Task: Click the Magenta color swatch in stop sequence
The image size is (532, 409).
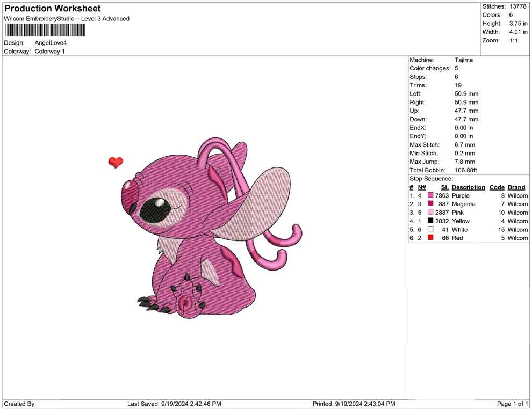Action: click(x=430, y=203)
